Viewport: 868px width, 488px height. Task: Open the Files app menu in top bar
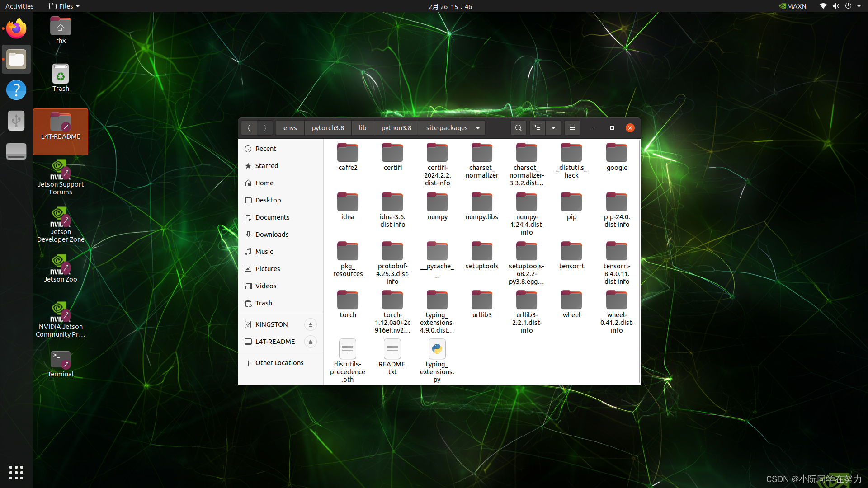pos(64,6)
